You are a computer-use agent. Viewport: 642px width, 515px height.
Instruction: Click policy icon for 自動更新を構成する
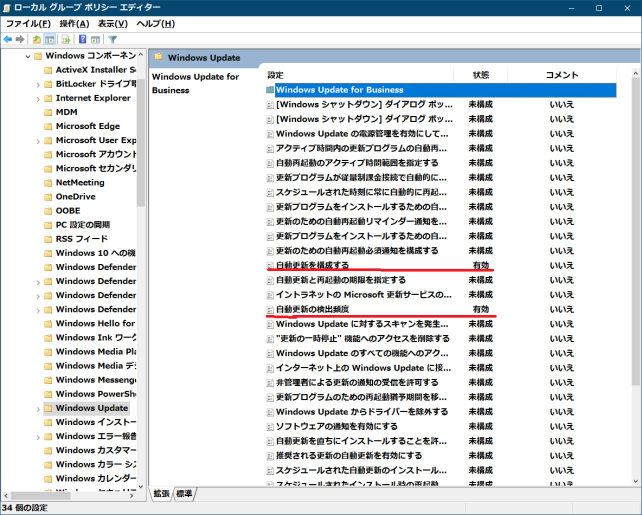tap(270, 266)
